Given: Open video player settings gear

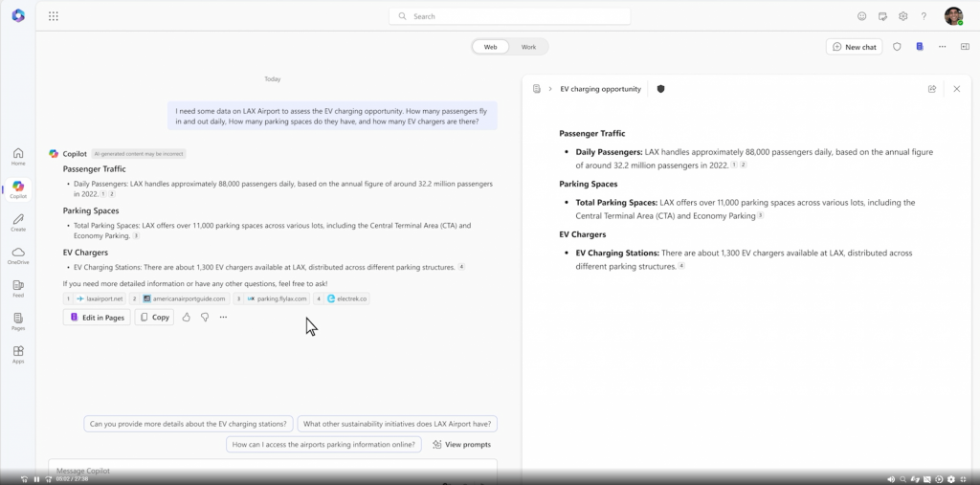Looking at the screenshot, I should coord(951,479).
